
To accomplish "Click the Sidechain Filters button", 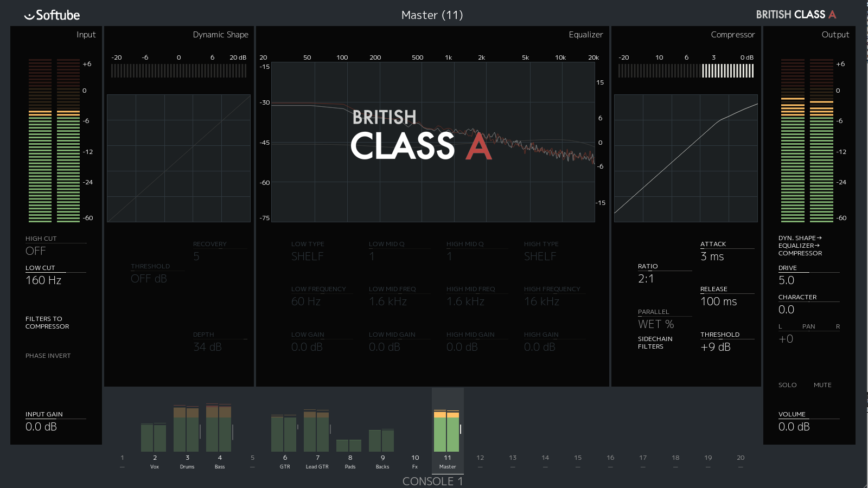I will [x=655, y=343].
